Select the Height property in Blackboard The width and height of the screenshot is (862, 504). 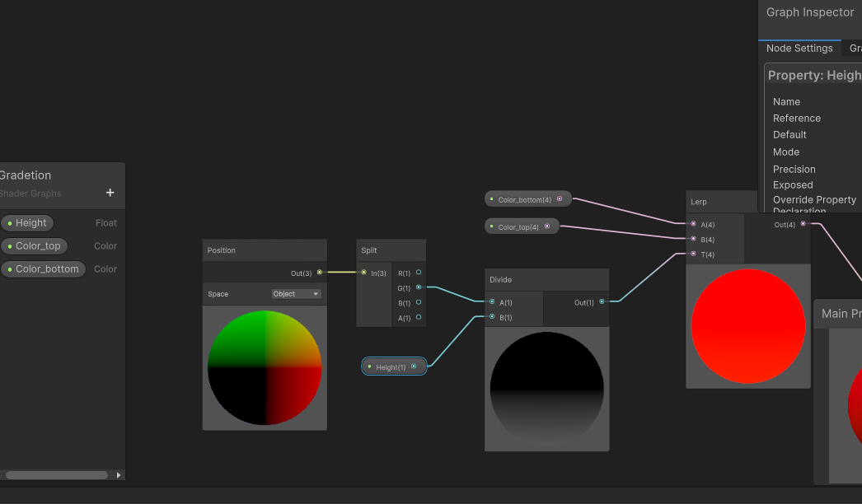click(x=28, y=223)
